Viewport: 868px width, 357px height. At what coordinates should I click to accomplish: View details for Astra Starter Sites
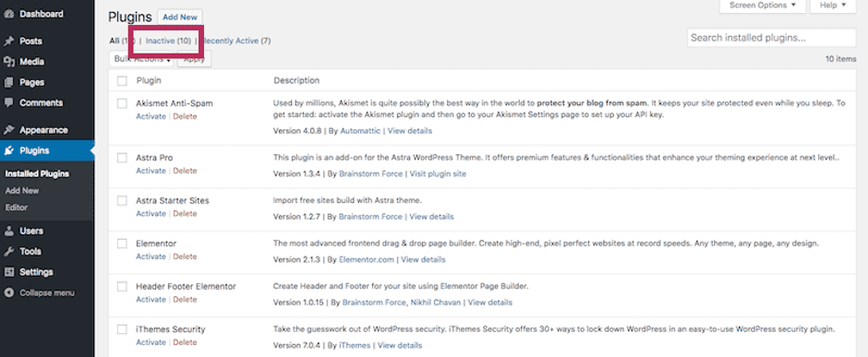pyautogui.click(x=431, y=217)
